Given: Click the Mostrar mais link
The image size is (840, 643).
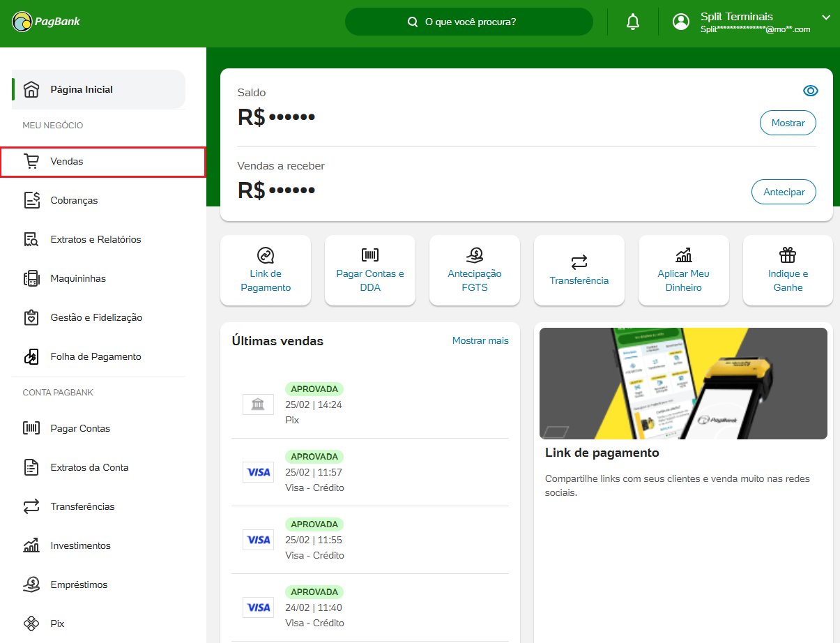Looking at the screenshot, I should (480, 340).
